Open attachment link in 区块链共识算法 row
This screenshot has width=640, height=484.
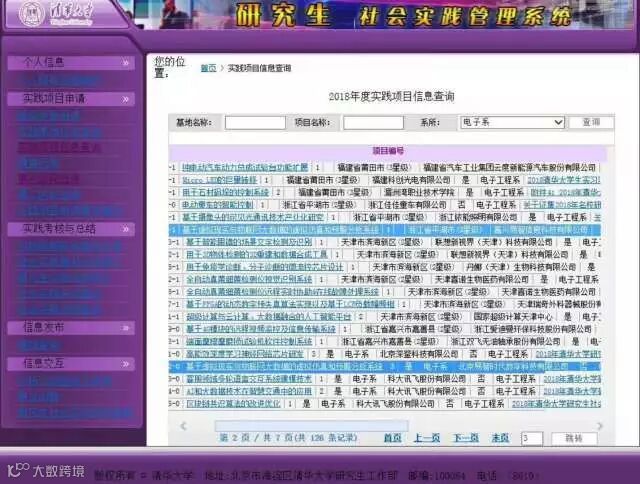556,404
